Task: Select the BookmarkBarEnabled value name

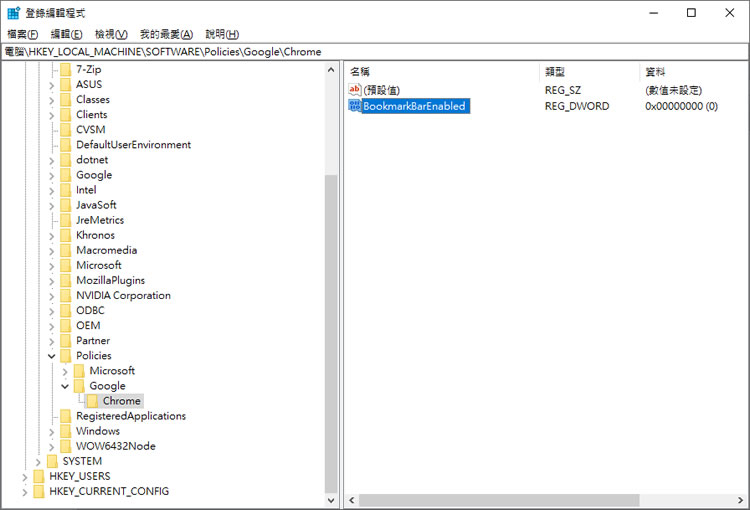Action: pos(414,106)
